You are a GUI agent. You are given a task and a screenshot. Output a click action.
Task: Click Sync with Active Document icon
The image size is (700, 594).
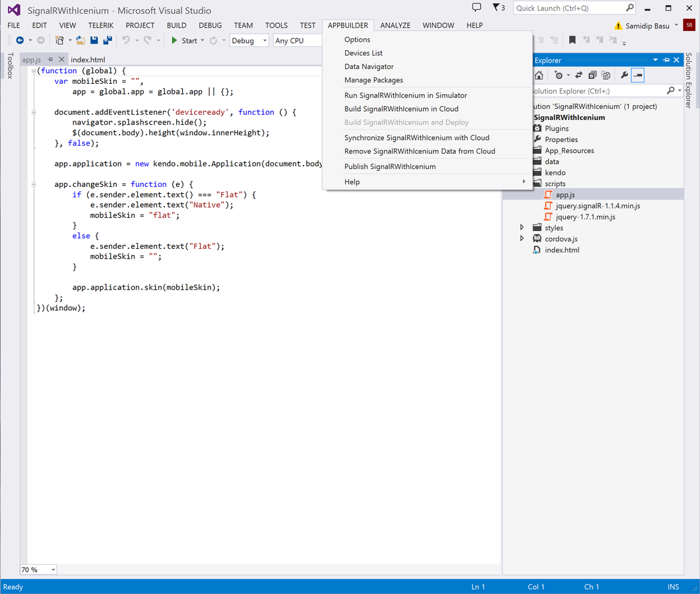579,75
